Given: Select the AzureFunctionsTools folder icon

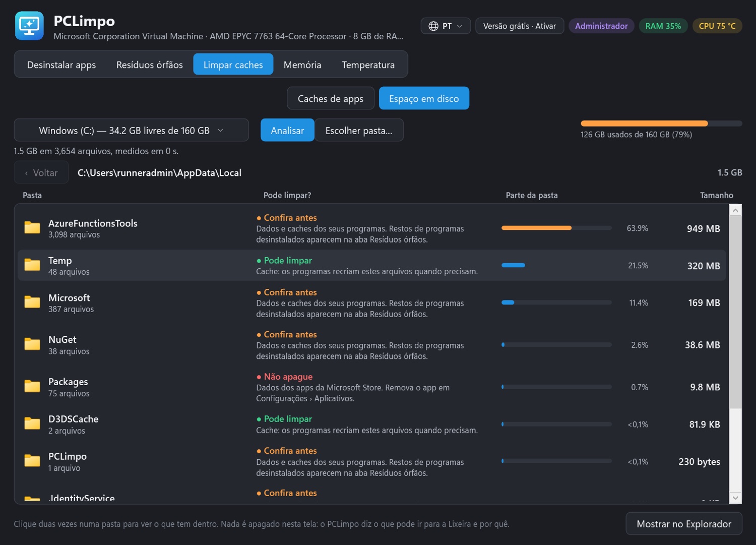Looking at the screenshot, I should (32, 228).
